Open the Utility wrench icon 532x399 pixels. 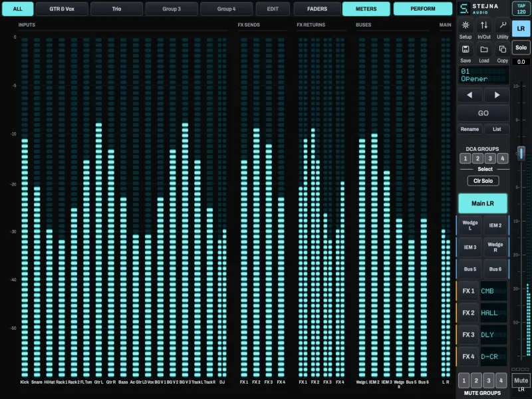pyautogui.click(x=503, y=25)
